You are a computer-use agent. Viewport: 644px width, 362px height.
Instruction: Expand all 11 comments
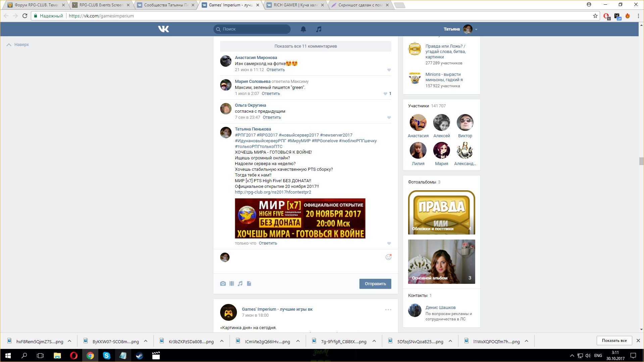point(305,46)
